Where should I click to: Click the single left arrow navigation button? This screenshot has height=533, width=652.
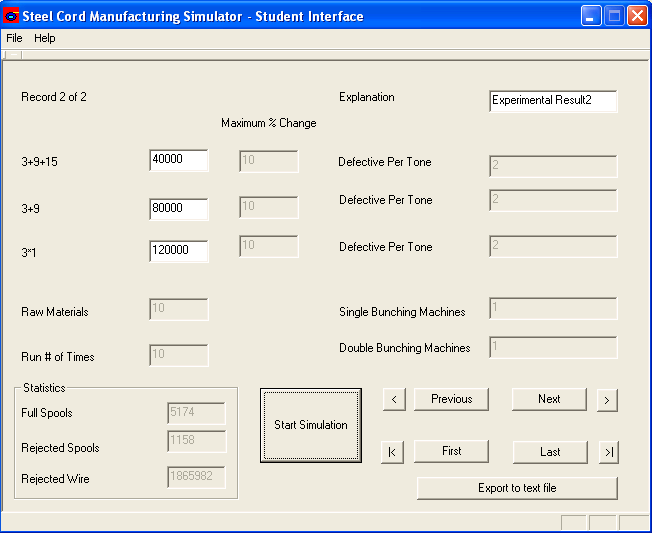394,400
